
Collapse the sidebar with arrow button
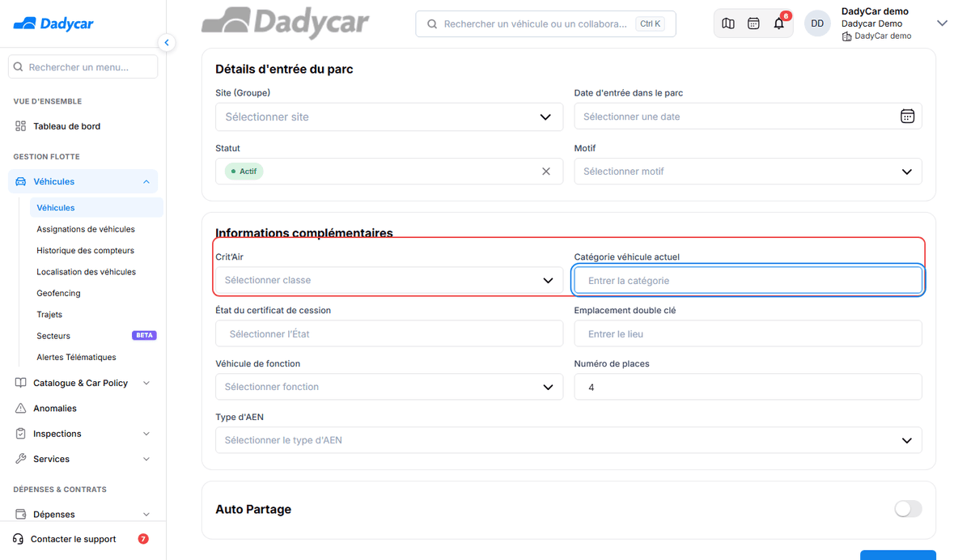pyautogui.click(x=167, y=42)
